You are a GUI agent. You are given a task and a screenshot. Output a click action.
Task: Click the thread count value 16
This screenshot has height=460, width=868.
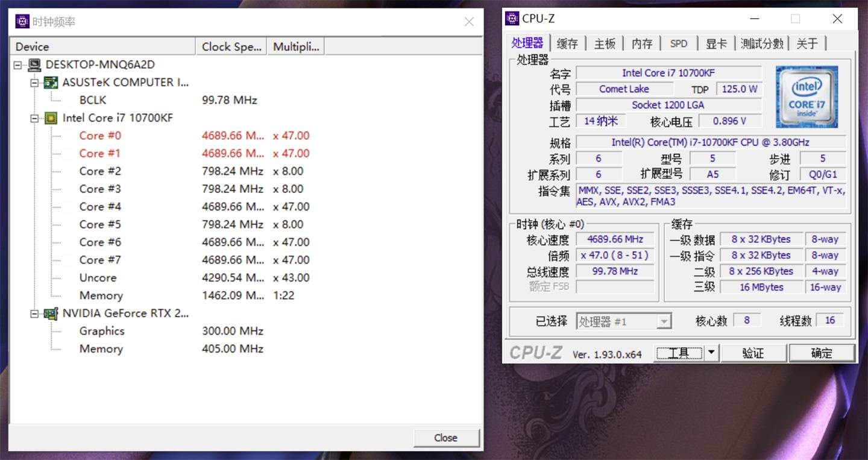(x=830, y=320)
